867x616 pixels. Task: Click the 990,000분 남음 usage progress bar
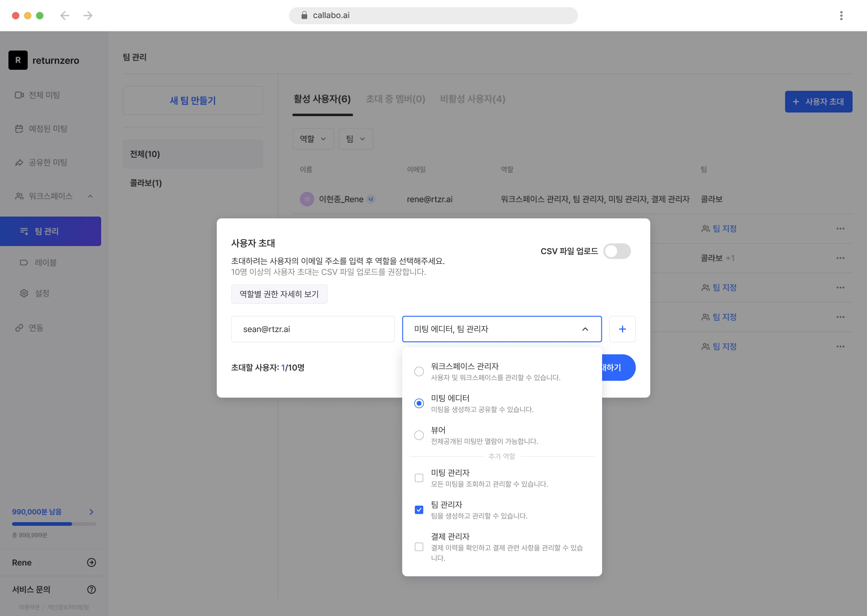tap(54, 524)
